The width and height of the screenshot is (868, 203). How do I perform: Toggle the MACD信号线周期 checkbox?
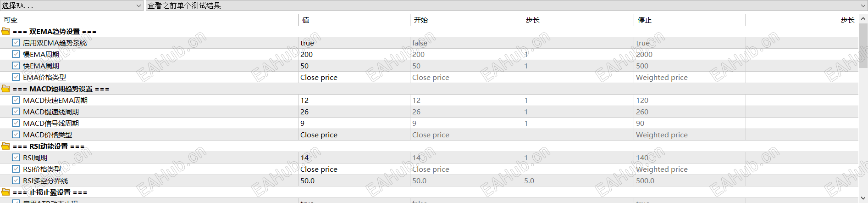pyautogui.click(x=16, y=123)
